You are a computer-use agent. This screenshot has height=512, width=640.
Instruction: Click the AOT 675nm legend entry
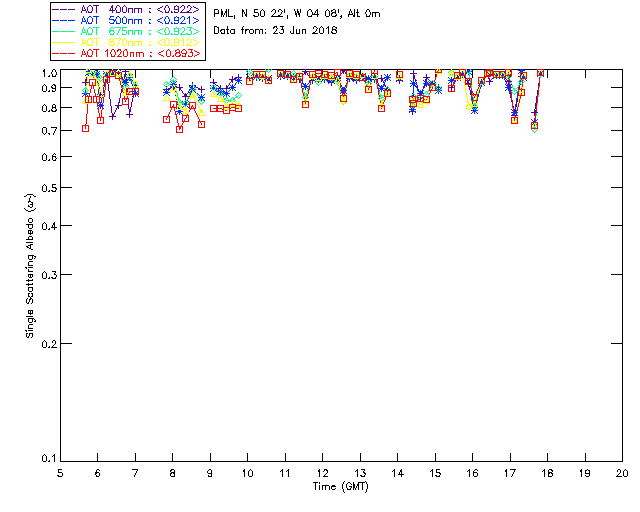coord(140,31)
